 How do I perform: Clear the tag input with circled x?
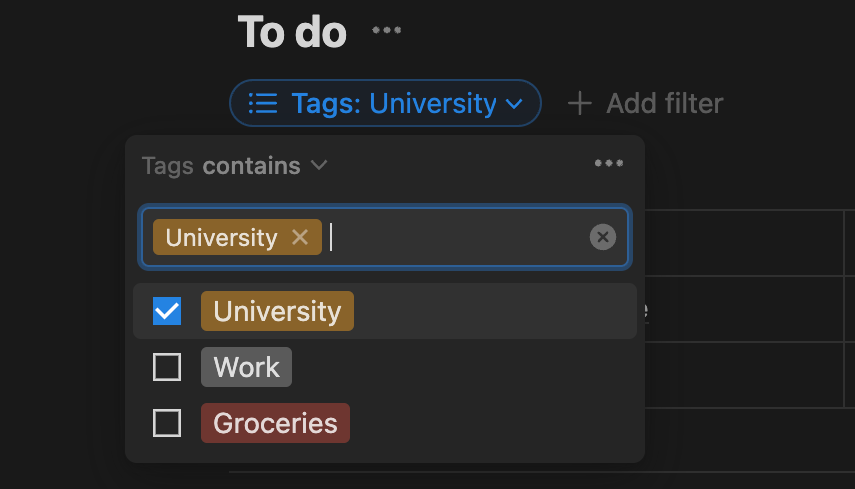pyautogui.click(x=603, y=237)
